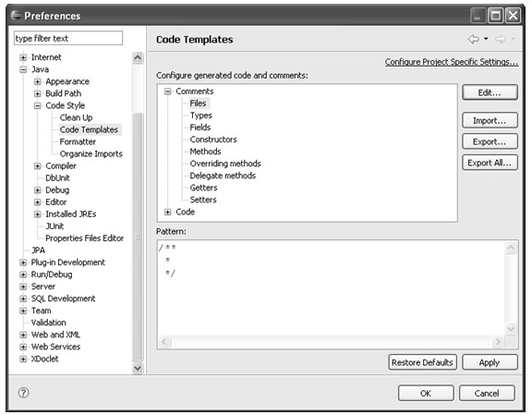Viewport: 532px width, 415px height.
Task: Collapse the Comments node in templates tree
Action: (167, 92)
